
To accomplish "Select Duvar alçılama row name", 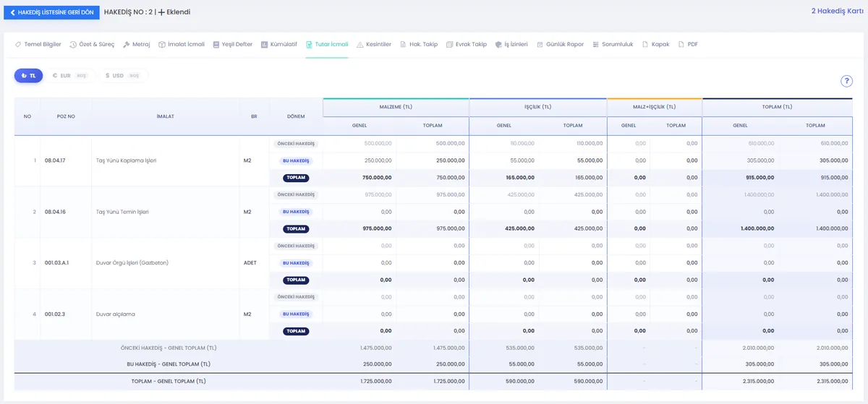I will [116, 314].
